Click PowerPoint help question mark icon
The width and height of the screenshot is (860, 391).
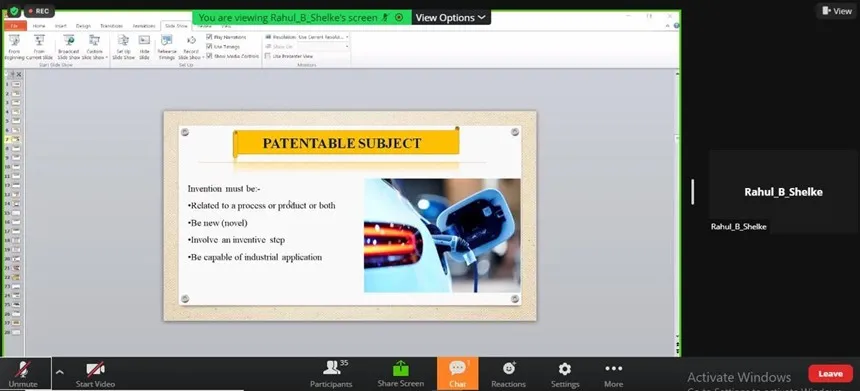(676, 25)
